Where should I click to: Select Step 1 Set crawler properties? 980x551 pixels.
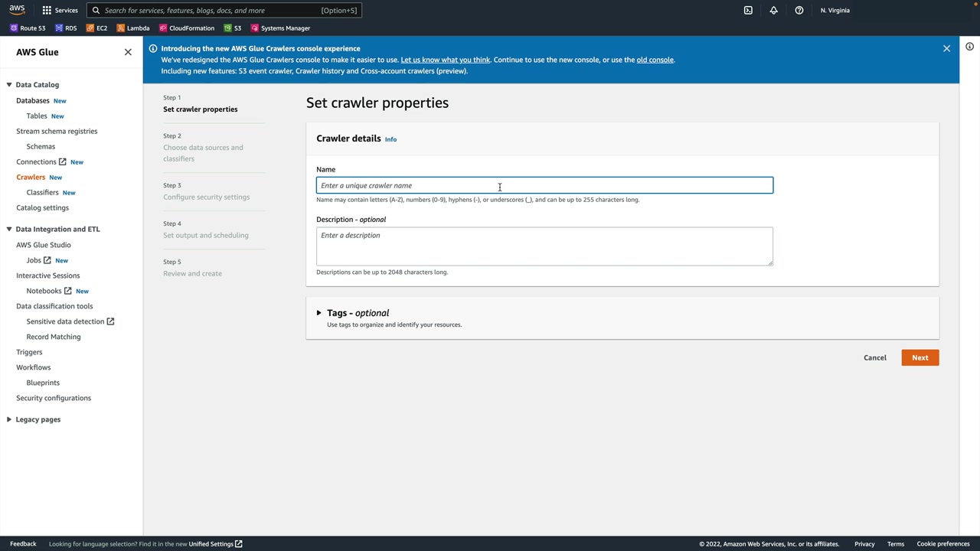pyautogui.click(x=200, y=109)
